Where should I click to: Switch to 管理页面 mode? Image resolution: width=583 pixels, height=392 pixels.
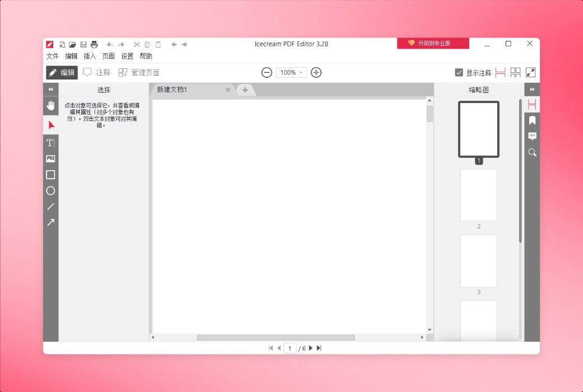pos(140,72)
